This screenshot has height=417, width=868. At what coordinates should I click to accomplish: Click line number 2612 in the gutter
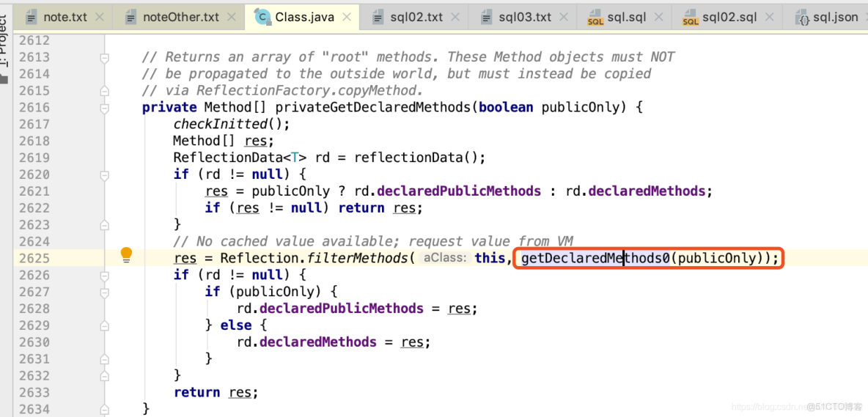(34, 40)
